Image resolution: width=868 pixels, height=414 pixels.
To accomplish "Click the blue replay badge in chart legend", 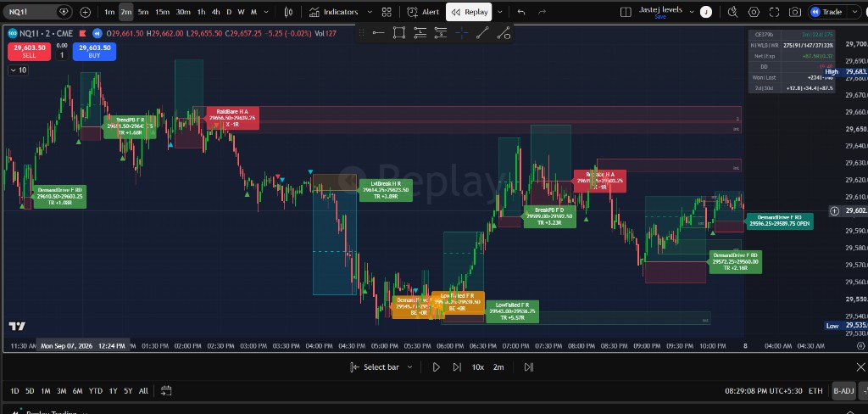I will pyautogui.click(x=97, y=33).
